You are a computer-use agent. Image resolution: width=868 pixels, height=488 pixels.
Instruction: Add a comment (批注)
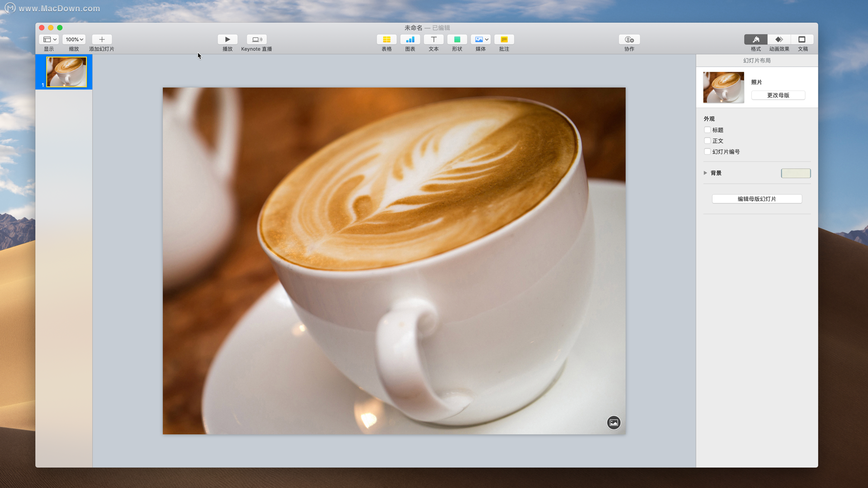click(x=504, y=39)
